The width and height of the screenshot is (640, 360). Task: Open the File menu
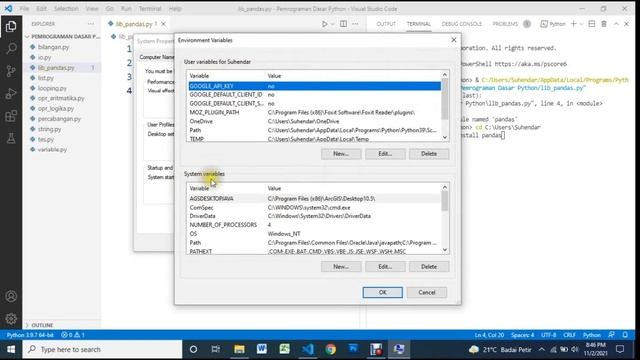pos(24,9)
